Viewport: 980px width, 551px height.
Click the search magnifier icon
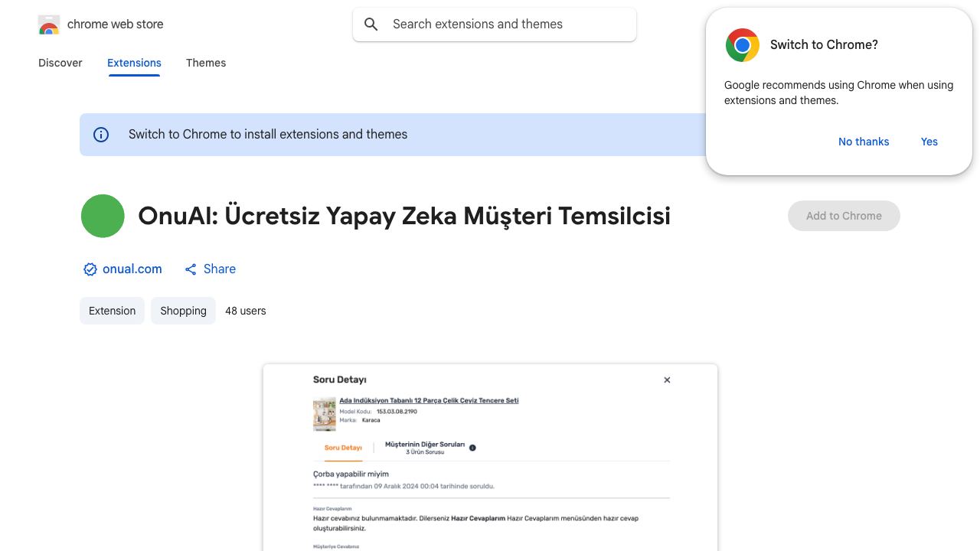(371, 24)
